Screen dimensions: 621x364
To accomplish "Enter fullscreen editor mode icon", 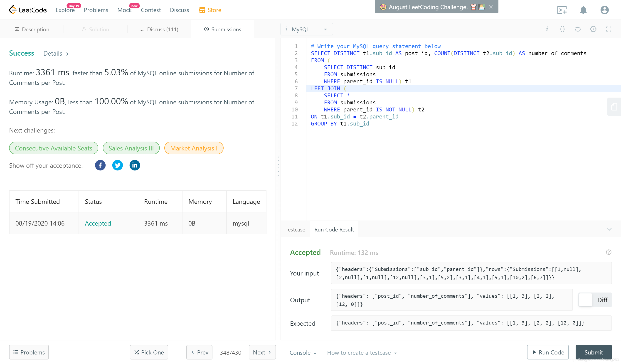I will coord(609,29).
